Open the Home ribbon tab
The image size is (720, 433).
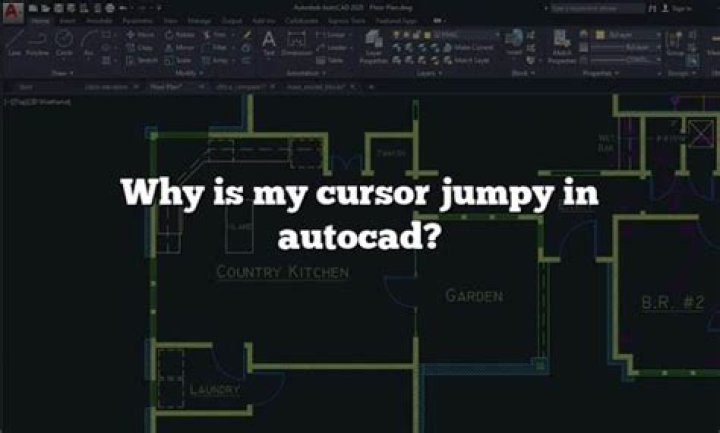point(40,19)
